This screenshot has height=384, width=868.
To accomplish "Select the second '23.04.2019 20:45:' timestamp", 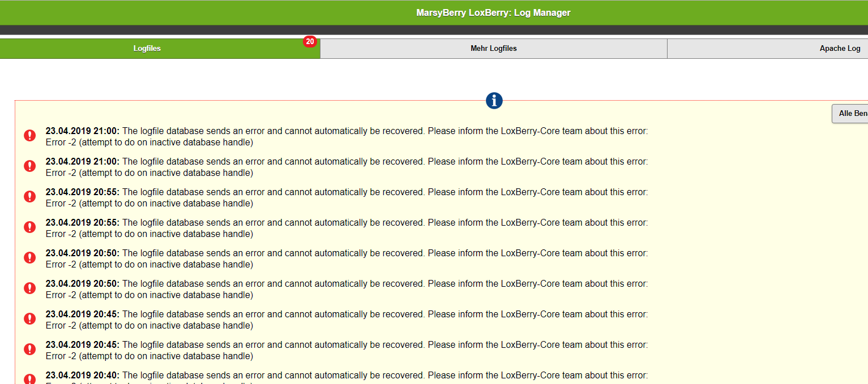I will coord(83,345).
